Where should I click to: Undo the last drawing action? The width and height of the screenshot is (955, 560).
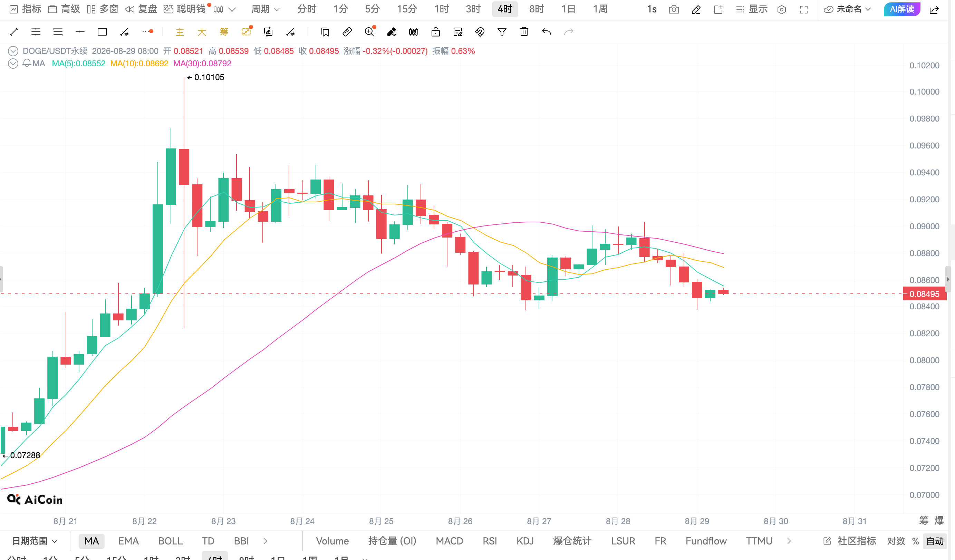tap(546, 32)
